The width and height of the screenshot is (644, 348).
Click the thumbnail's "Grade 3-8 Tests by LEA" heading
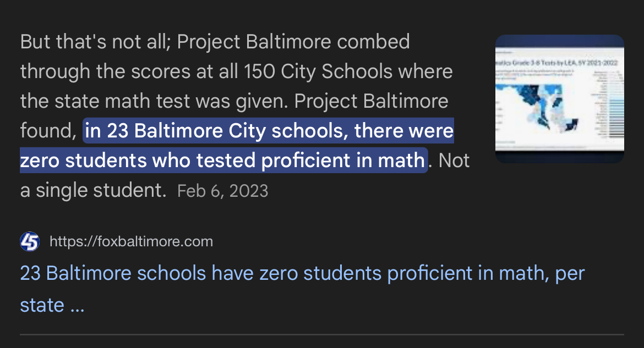[x=559, y=63]
